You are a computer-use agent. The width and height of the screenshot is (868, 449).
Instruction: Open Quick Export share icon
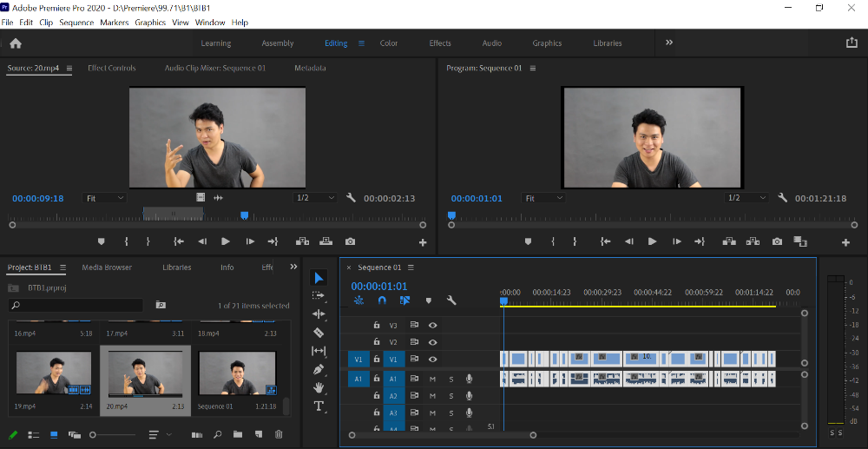tap(852, 43)
